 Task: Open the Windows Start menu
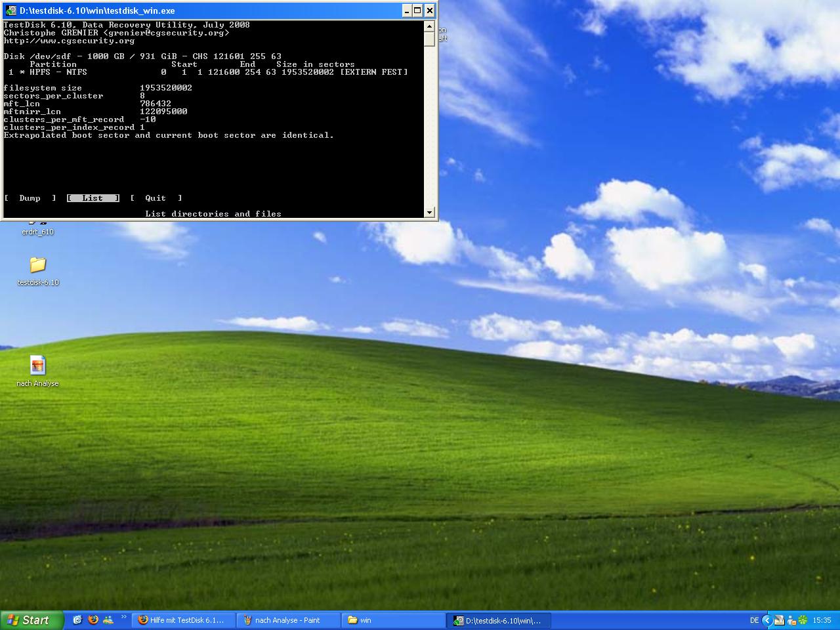(31, 619)
